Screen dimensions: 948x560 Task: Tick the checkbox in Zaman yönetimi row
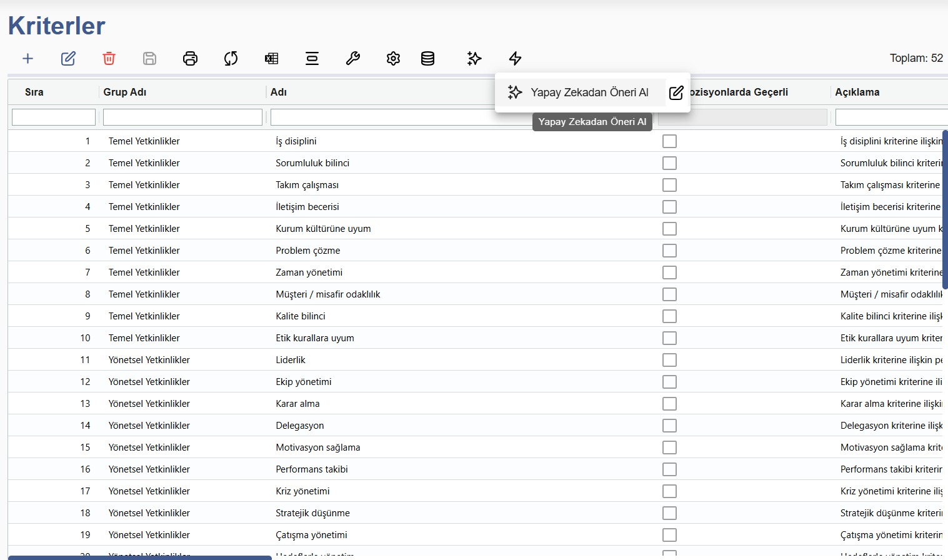(x=669, y=272)
